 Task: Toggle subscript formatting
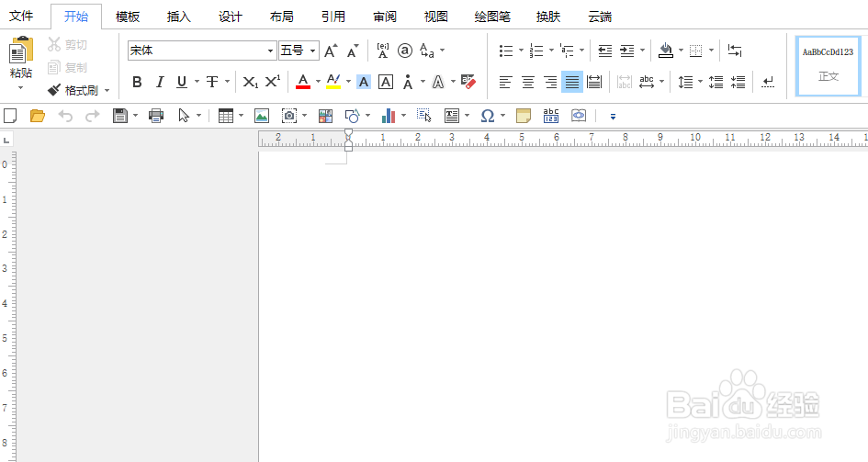pos(250,83)
